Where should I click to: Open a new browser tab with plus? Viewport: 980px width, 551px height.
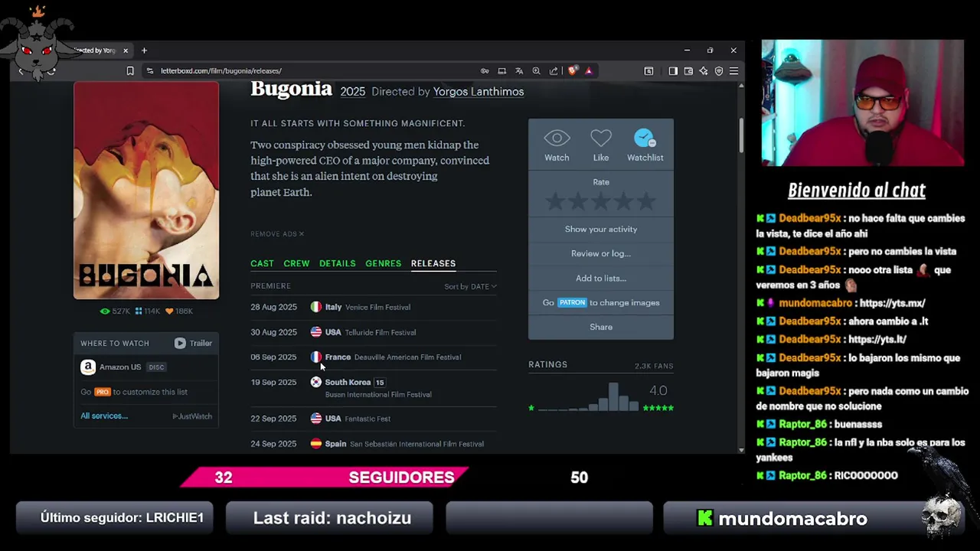point(144,51)
